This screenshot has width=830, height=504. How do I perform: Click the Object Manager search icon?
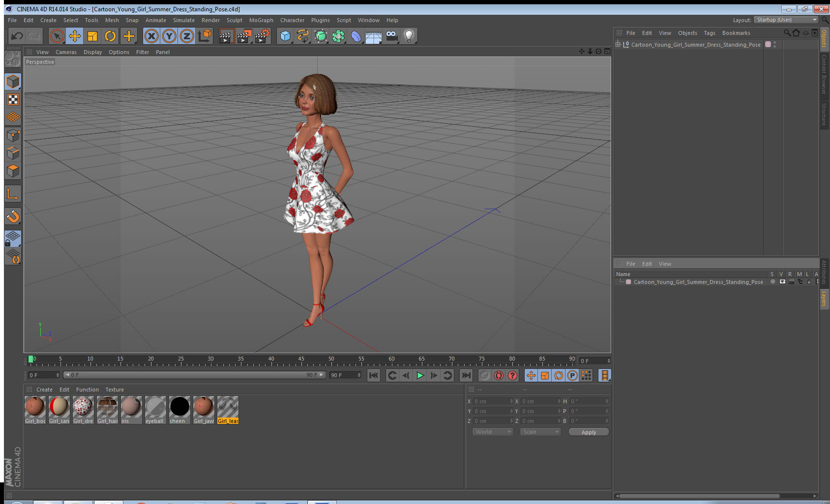[x=787, y=33]
